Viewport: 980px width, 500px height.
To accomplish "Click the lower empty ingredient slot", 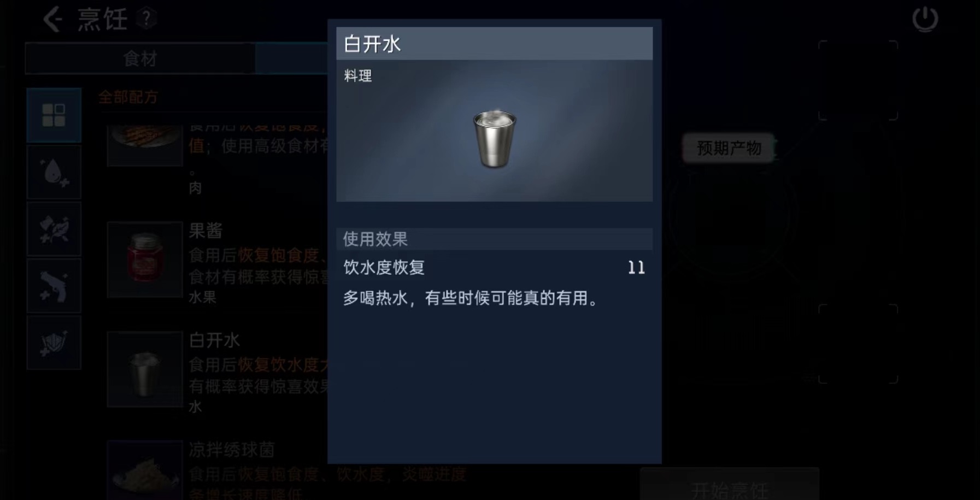I will 858,344.
